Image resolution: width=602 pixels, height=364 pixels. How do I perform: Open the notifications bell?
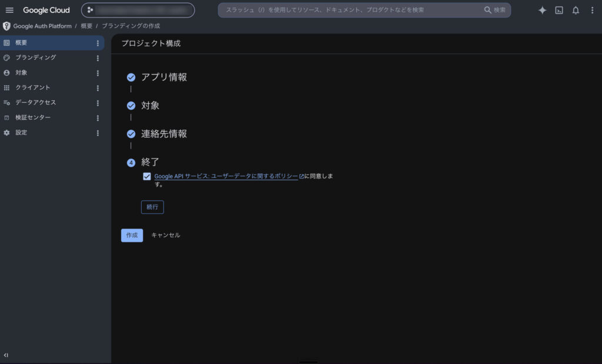576,11
